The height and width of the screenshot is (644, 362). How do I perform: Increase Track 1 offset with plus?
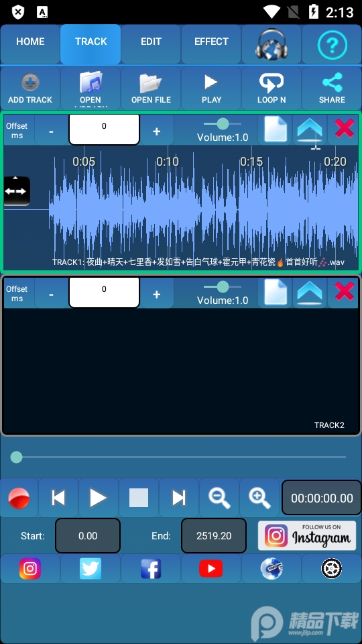[156, 131]
